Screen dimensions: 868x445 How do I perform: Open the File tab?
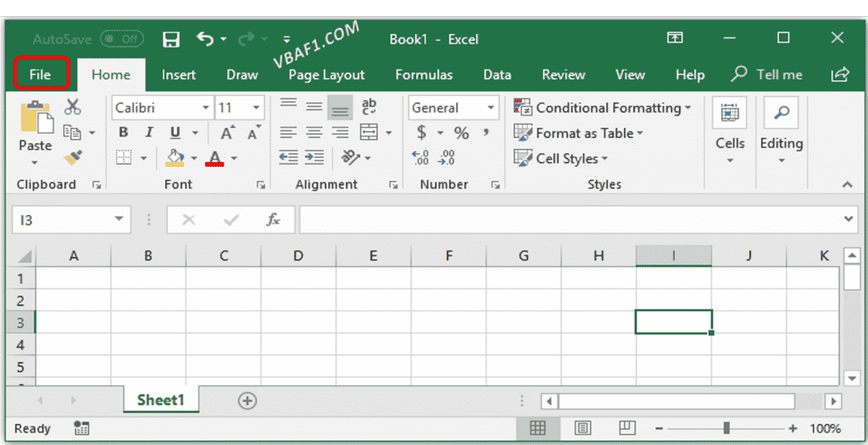[x=40, y=75]
